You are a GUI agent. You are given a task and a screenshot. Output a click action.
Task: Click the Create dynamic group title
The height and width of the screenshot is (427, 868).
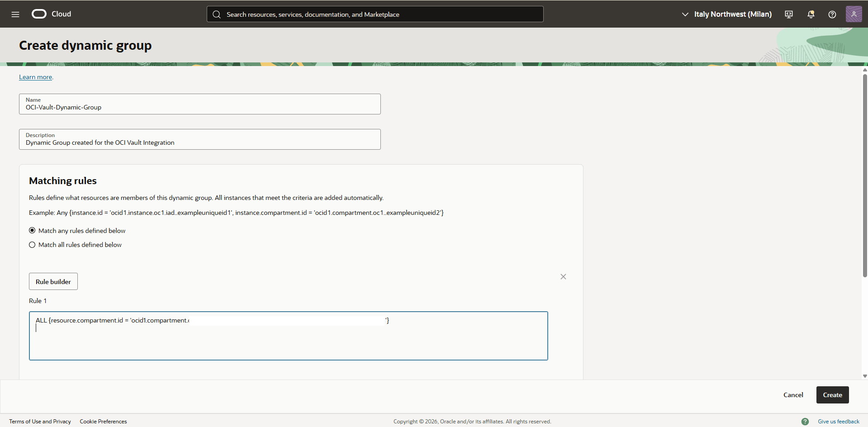tap(85, 45)
